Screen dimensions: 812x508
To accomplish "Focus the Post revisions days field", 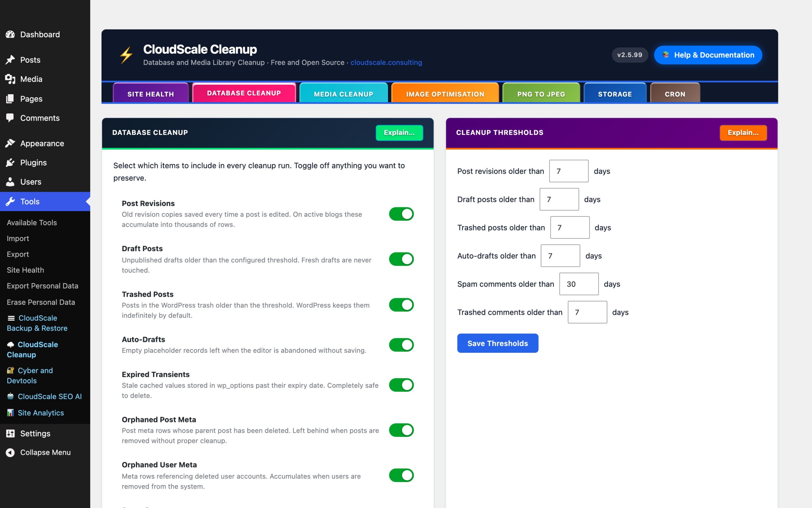I will [569, 171].
